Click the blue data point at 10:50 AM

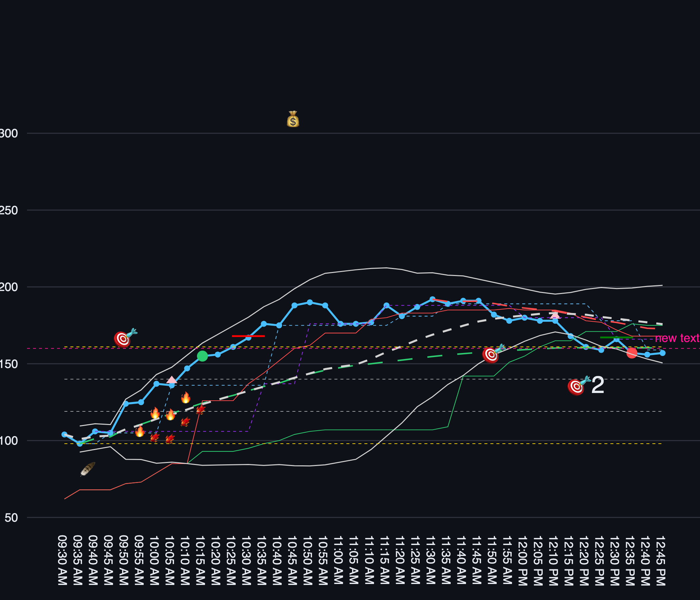[x=310, y=302]
